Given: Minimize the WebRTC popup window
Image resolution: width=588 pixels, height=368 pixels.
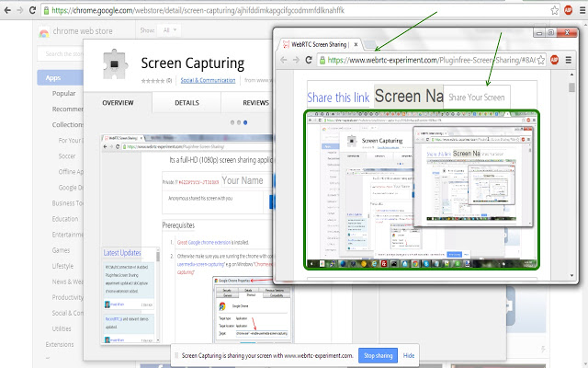Looking at the screenshot, I should (x=539, y=33).
